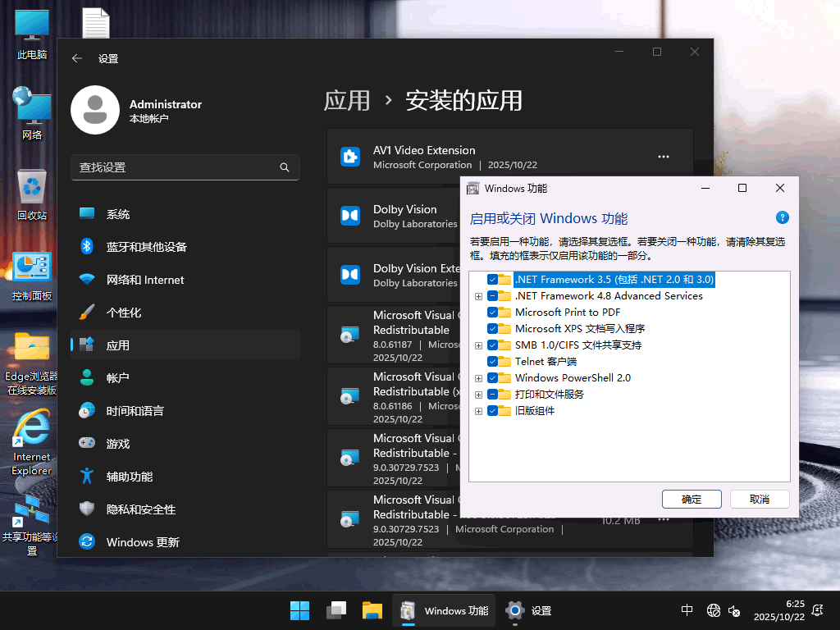Go back in Settings window
This screenshot has width=840, height=630.
(77, 58)
